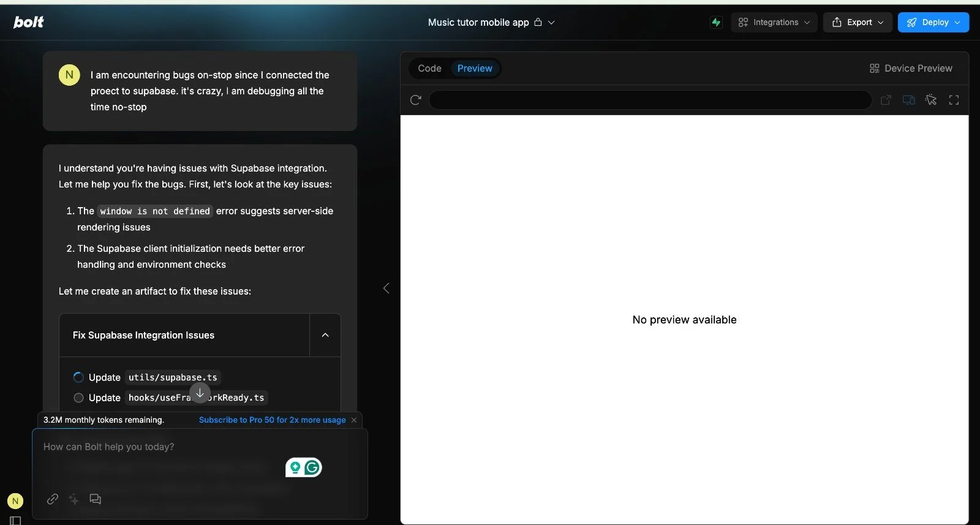Jump to latest message with down arrow

(x=200, y=393)
